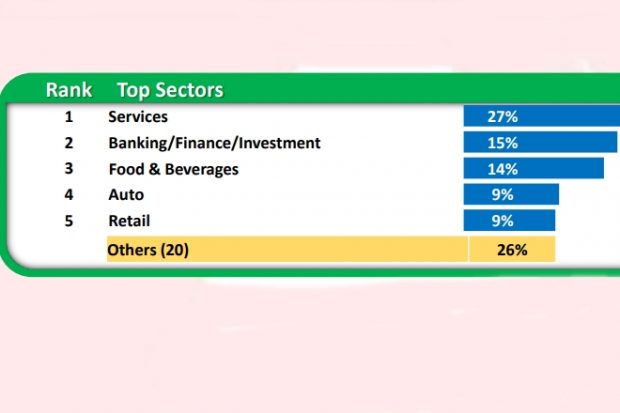Select the Food & Beverages sector label
The width and height of the screenshot is (620, 413).
173,169
